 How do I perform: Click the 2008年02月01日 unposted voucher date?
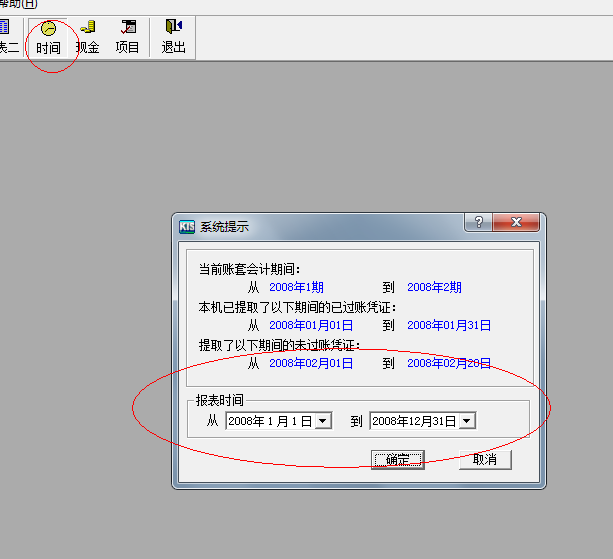point(311,363)
